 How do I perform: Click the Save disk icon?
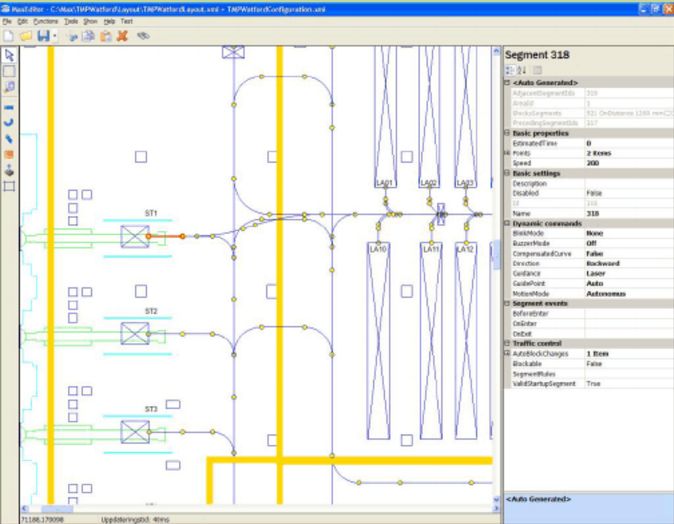[x=44, y=35]
